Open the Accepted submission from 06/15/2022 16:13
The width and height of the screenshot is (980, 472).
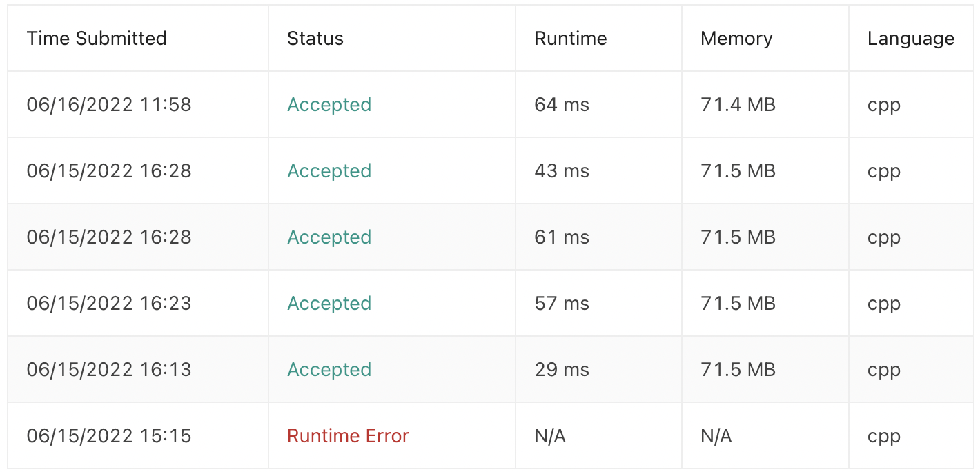pyautogui.click(x=329, y=370)
